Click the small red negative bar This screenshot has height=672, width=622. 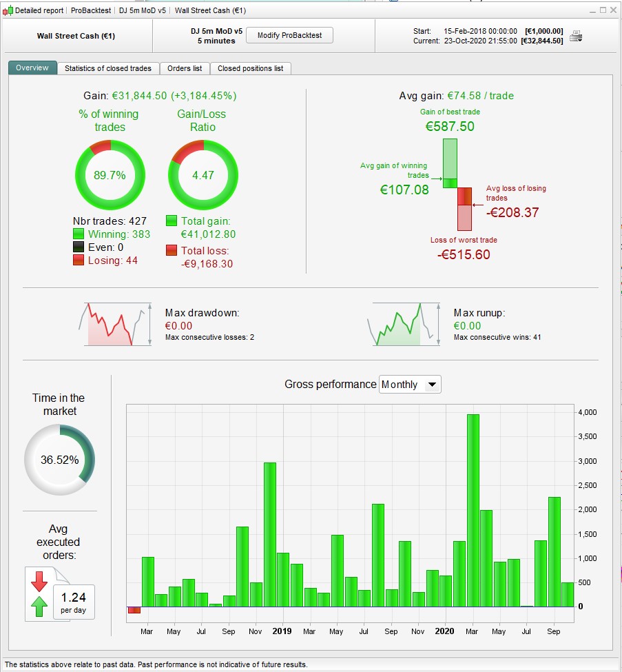click(134, 610)
